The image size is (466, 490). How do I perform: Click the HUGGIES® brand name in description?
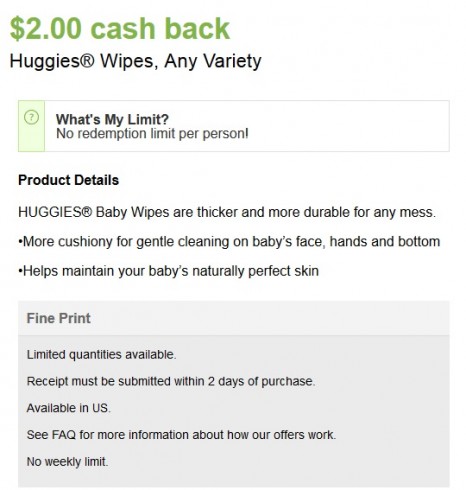pyautogui.click(x=55, y=212)
